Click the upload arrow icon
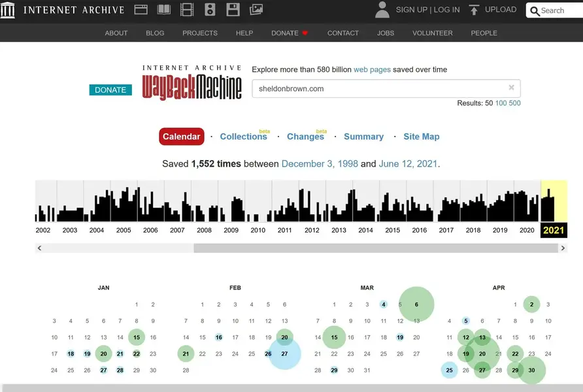Screen dimensions: 583x392 [x=474, y=10]
